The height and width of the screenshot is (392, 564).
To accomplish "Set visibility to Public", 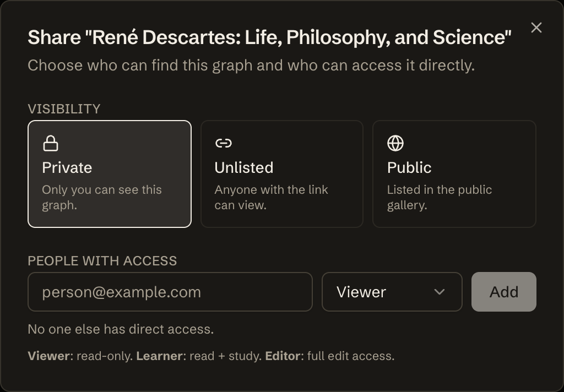I will coord(454,174).
